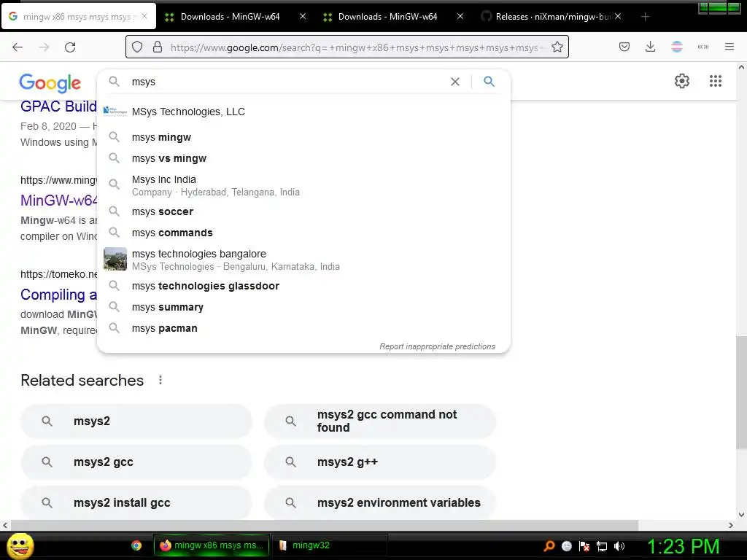Submit search with blue magnifier button
The height and width of the screenshot is (560, 747).
click(x=489, y=82)
